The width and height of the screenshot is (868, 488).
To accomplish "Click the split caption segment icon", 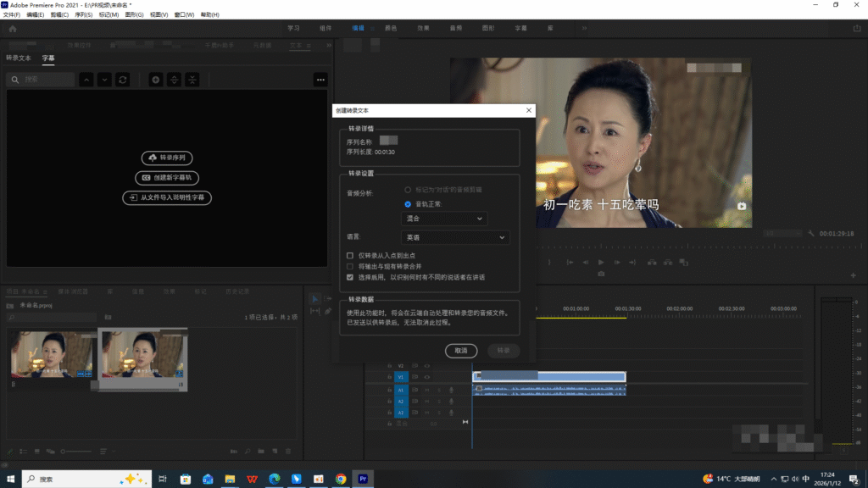I will click(x=174, y=80).
